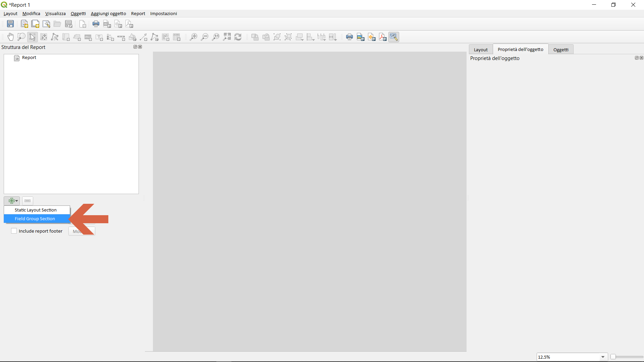This screenshot has height=362, width=644.
Task: Click the Refresh view icon
Action: click(x=238, y=37)
